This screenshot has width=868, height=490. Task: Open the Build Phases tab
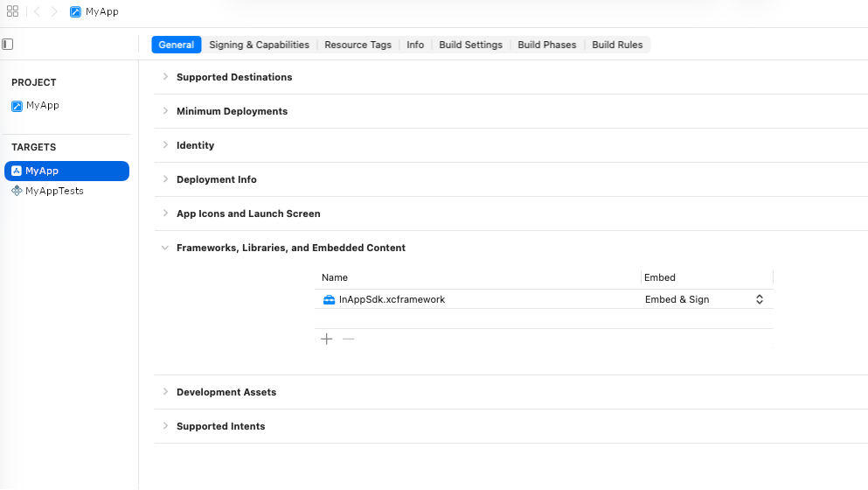(x=546, y=45)
